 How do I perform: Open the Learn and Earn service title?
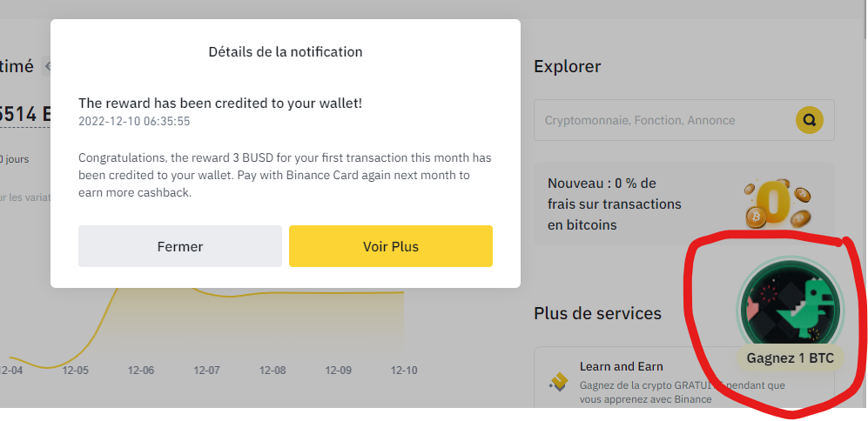pyautogui.click(x=621, y=366)
